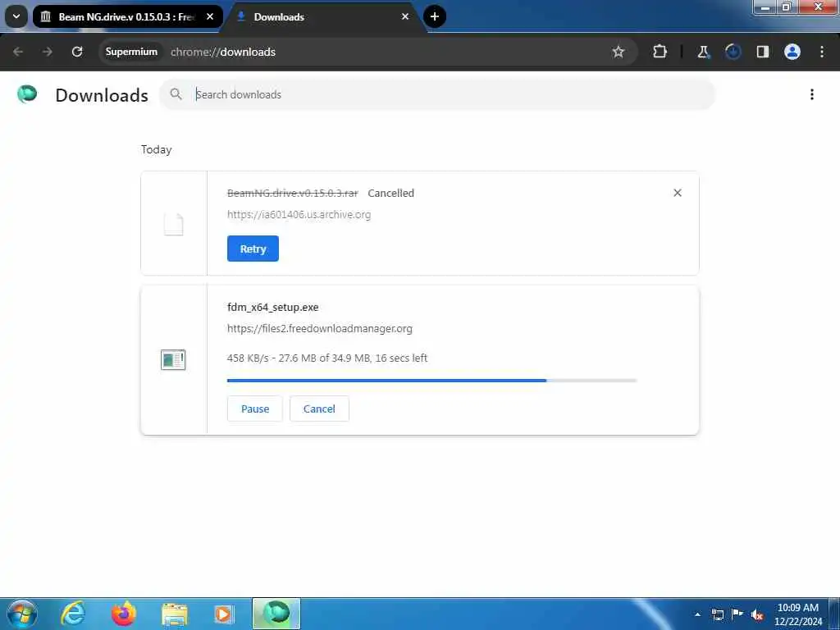Click the fdm_x64_setup.exe file name

pyautogui.click(x=272, y=308)
